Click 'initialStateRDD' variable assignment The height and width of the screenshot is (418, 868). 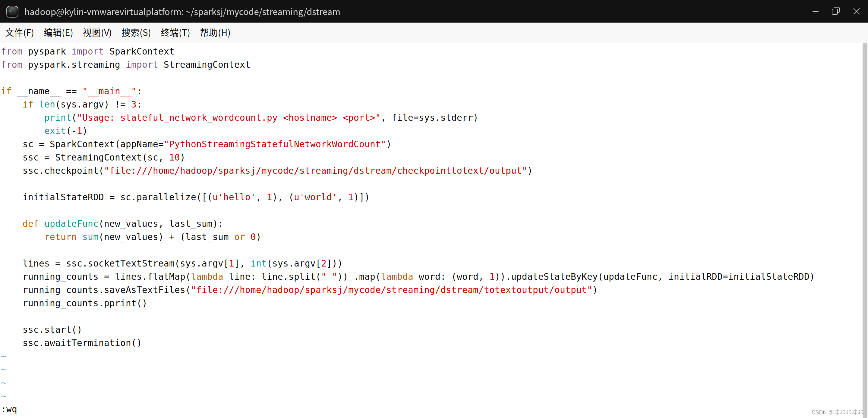coord(63,197)
